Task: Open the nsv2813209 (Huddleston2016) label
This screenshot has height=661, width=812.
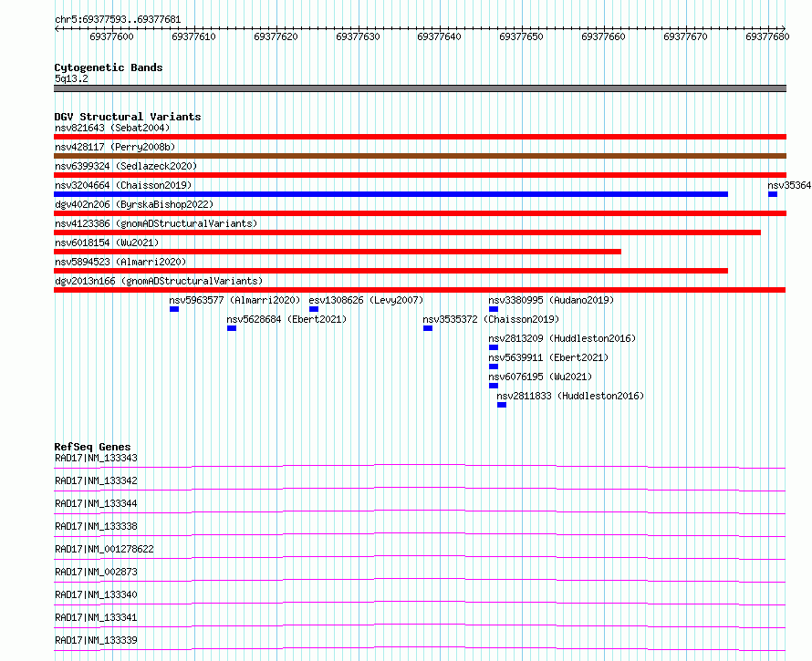Action: [x=562, y=338]
